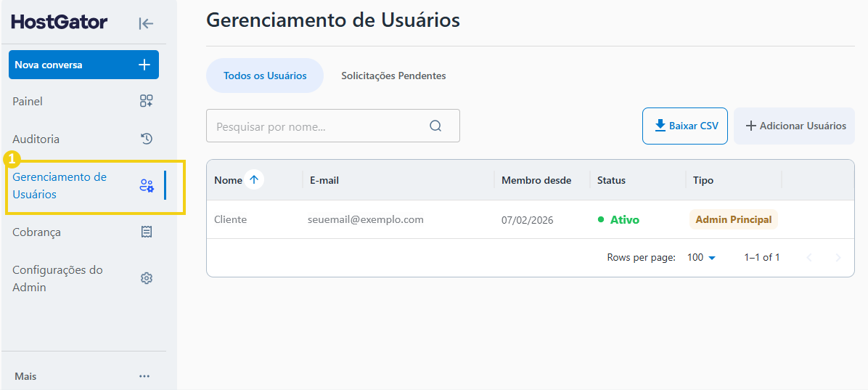Click the three-dots icon beside Mais
868x390 pixels.
pos(144,376)
